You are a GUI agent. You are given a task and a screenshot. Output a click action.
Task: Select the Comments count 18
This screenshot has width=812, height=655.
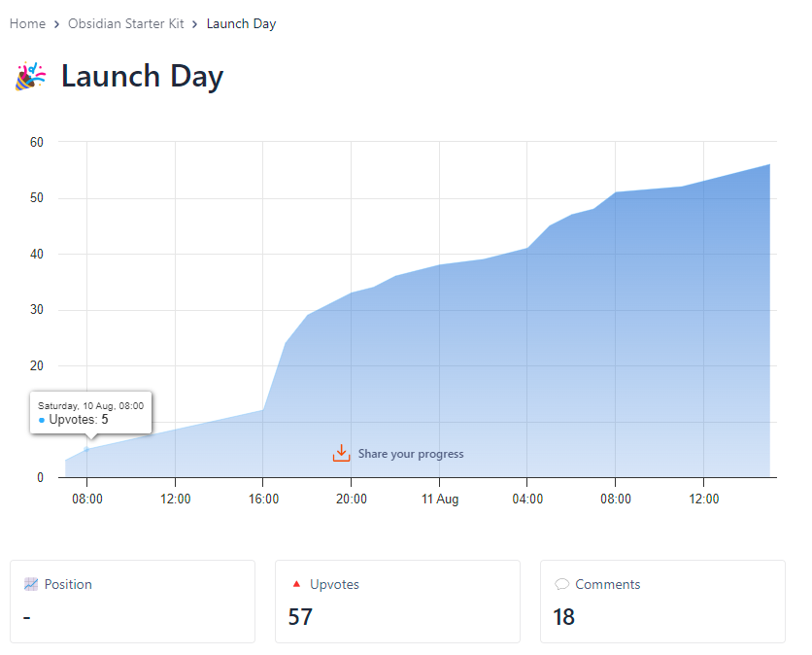[563, 617]
